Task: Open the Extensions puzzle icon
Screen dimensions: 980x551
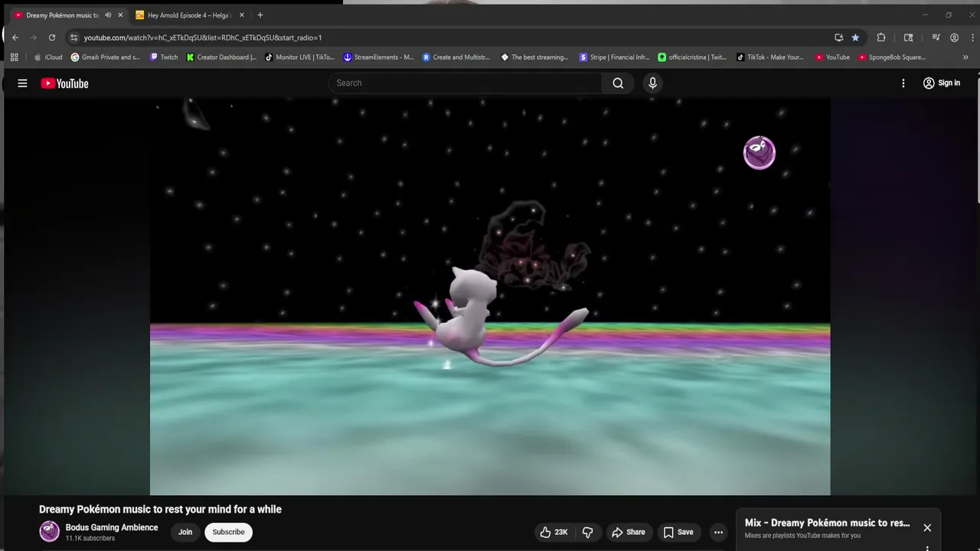Action: (881, 37)
